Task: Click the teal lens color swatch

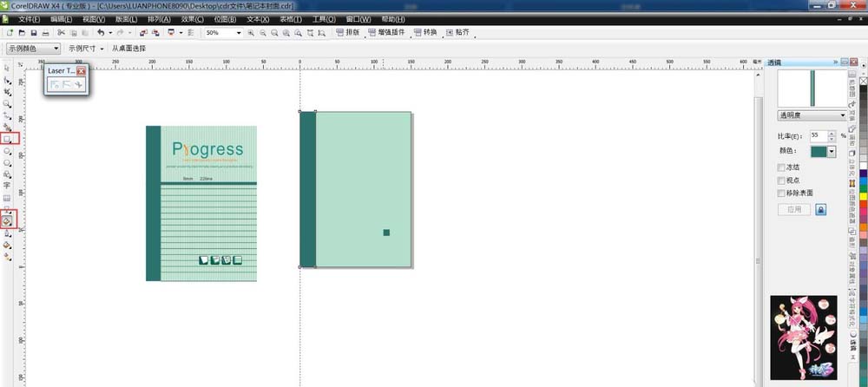Action: [x=818, y=151]
